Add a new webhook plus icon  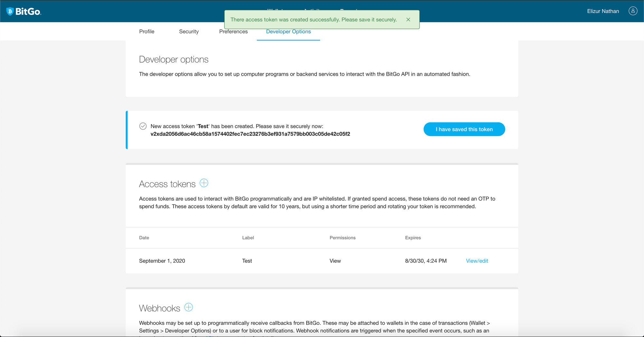(188, 307)
